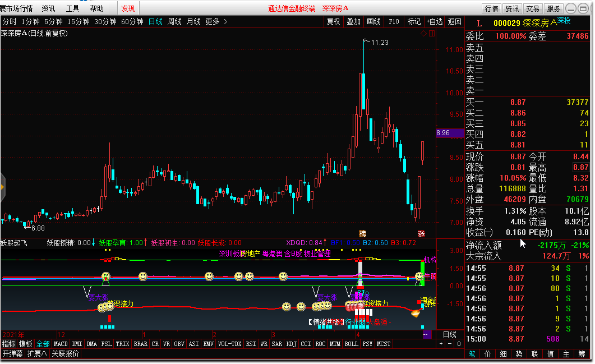Viewport: 595px width, 364px height.
Task: Restore the window with the maximize icon
Action: click(583, 8)
